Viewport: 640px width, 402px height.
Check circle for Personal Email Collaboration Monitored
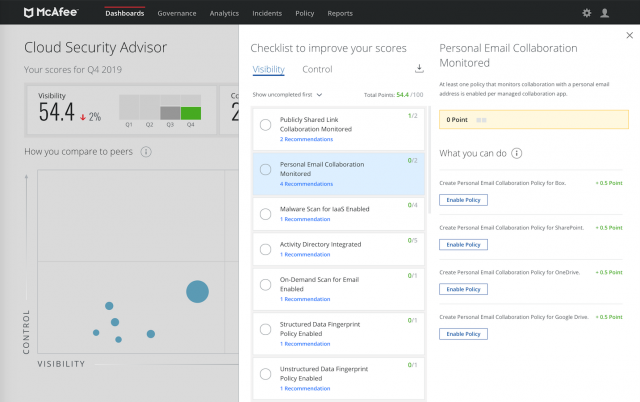pos(265,169)
